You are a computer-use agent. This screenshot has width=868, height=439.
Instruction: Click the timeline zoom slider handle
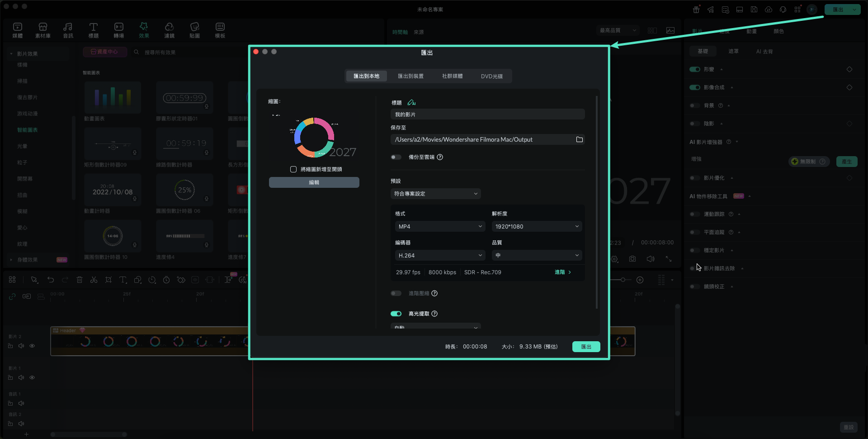[623, 280]
